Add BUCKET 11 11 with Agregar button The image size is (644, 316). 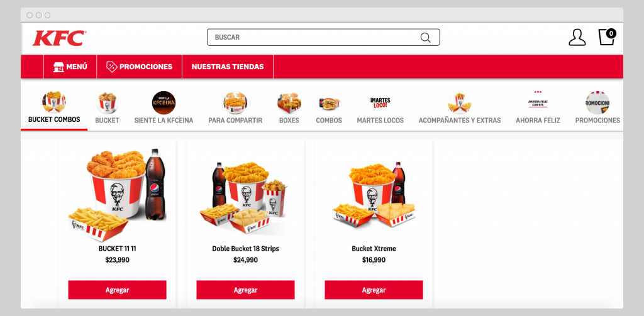[x=118, y=290]
